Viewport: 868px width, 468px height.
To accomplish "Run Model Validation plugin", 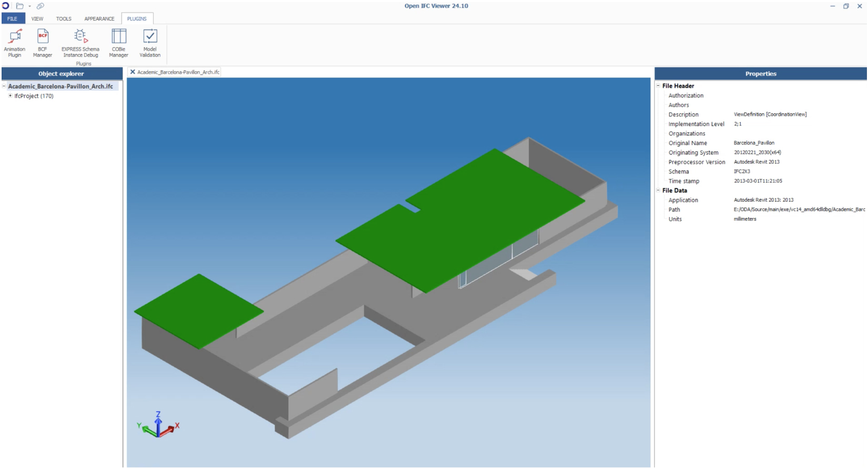I will coord(150,43).
